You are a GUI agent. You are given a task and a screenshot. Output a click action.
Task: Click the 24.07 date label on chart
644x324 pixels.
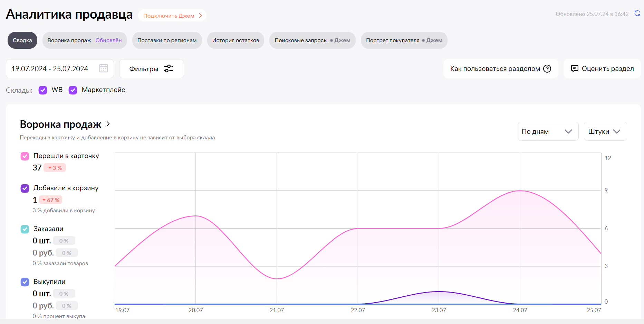coord(520,310)
